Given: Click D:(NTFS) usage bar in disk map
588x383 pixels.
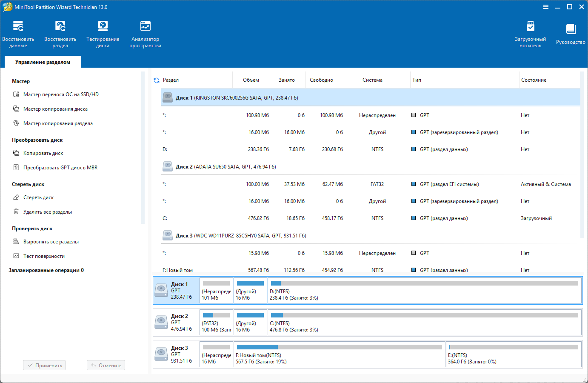Looking at the screenshot, I should (x=424, y=283).
